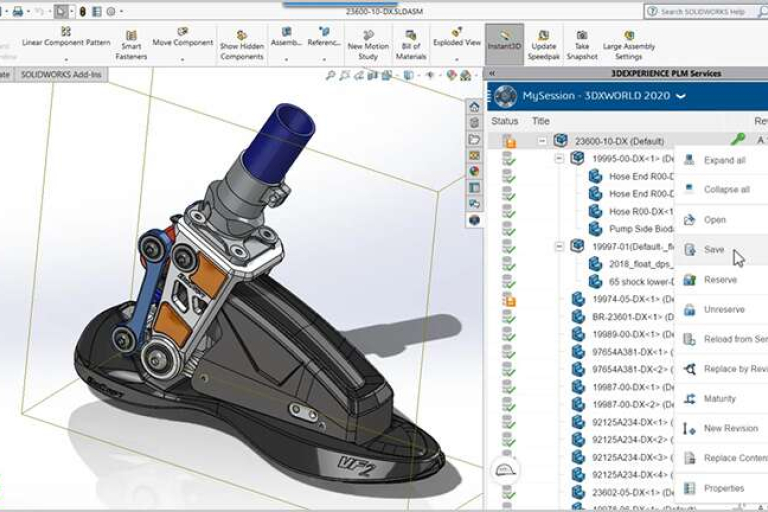
Task: Click the Home icon in the task pane tabs
Action: (x=474, y=107)
